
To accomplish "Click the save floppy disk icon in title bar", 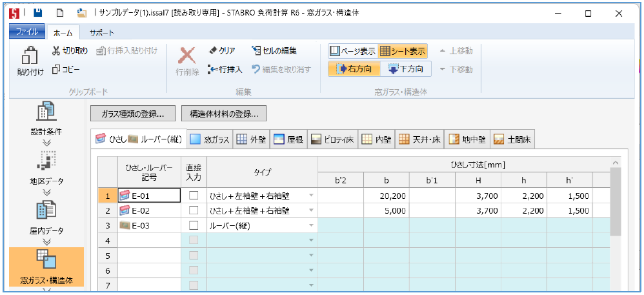I will click(38, 12).
